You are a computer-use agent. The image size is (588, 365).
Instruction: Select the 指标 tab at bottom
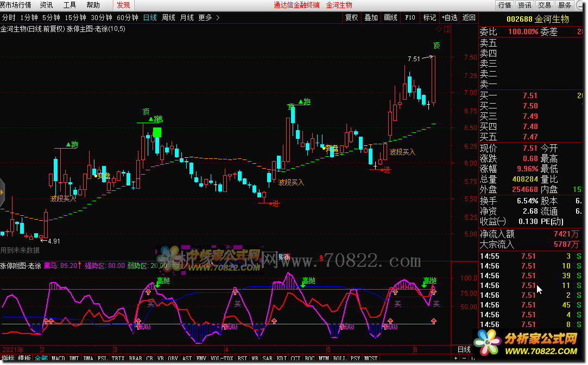point(8,358)
